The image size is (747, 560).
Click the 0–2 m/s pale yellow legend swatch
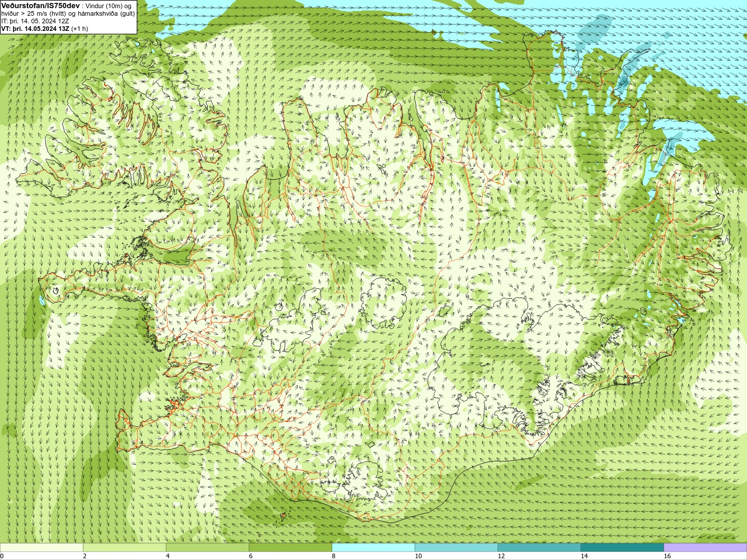tap(41, 548)
